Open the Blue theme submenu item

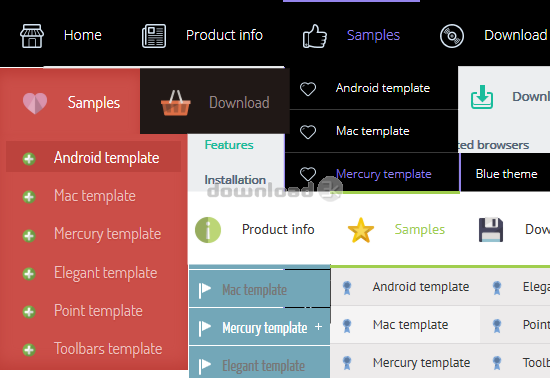(x=506, y=174)
